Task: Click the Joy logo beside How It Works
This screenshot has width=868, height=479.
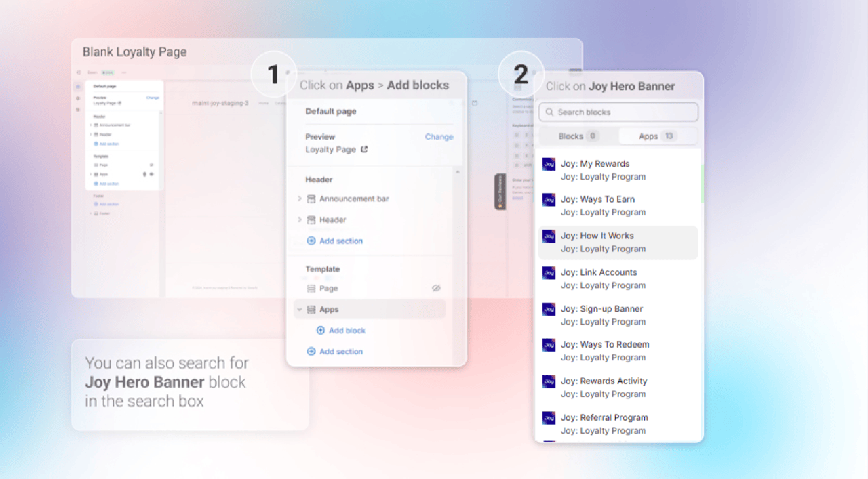Action: (x=549, y=236)
